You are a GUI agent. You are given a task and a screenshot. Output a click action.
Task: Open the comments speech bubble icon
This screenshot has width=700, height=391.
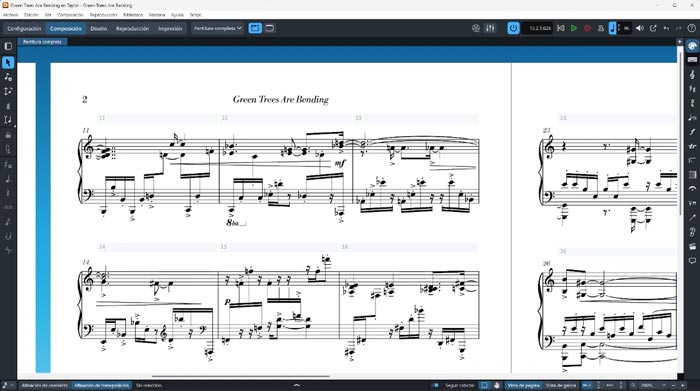[x=692, y=261]
